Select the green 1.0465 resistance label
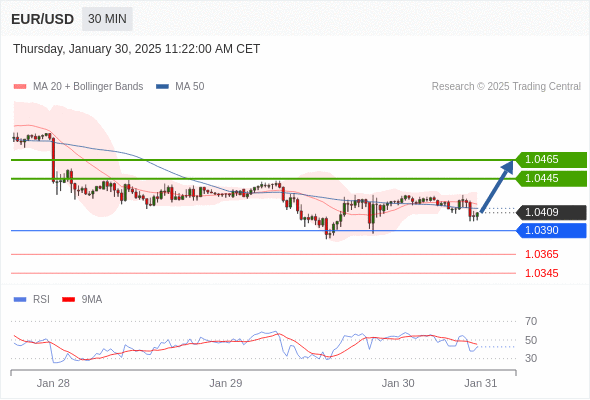The image size is (590, 400). click(x=551, y=160)
